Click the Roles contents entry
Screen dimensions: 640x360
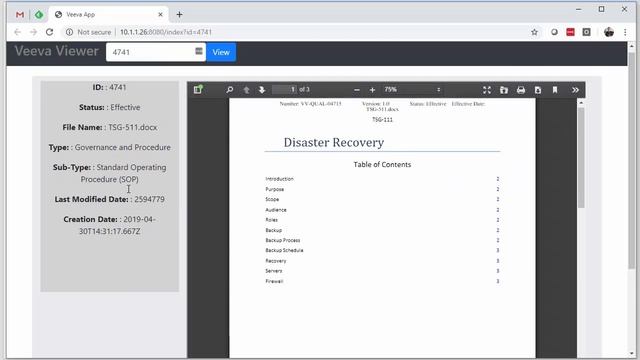(x=271, y=220)
